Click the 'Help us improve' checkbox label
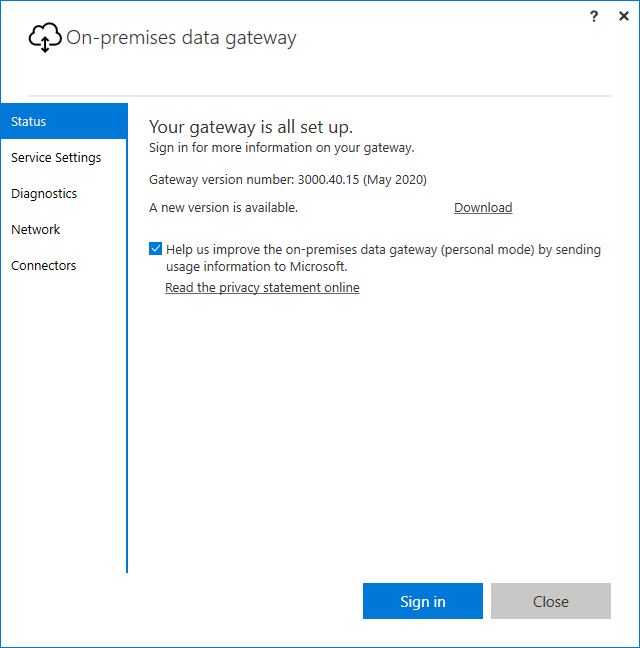 pos(383,258)
